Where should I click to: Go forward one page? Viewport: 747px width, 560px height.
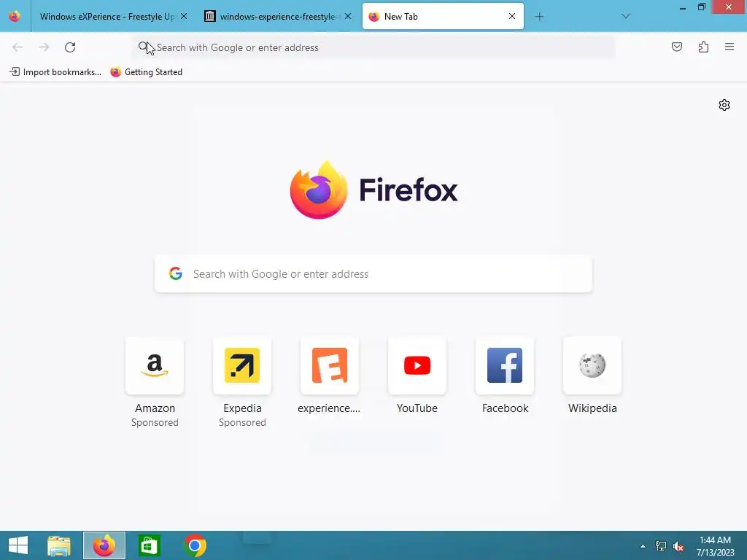point(44,47)
